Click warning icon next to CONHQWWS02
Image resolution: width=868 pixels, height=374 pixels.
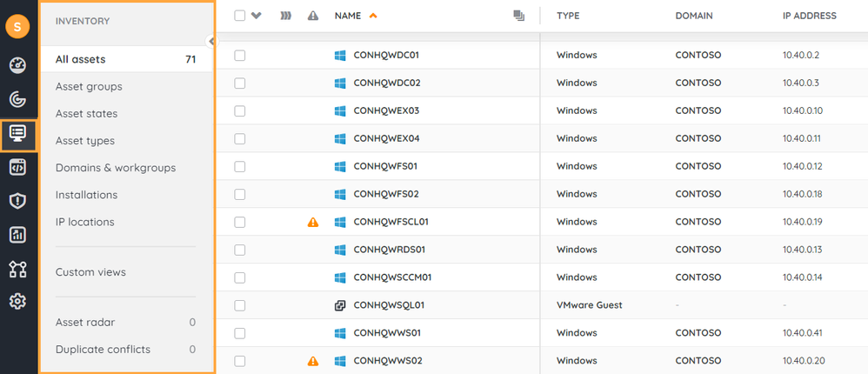(x=313, y=361)
